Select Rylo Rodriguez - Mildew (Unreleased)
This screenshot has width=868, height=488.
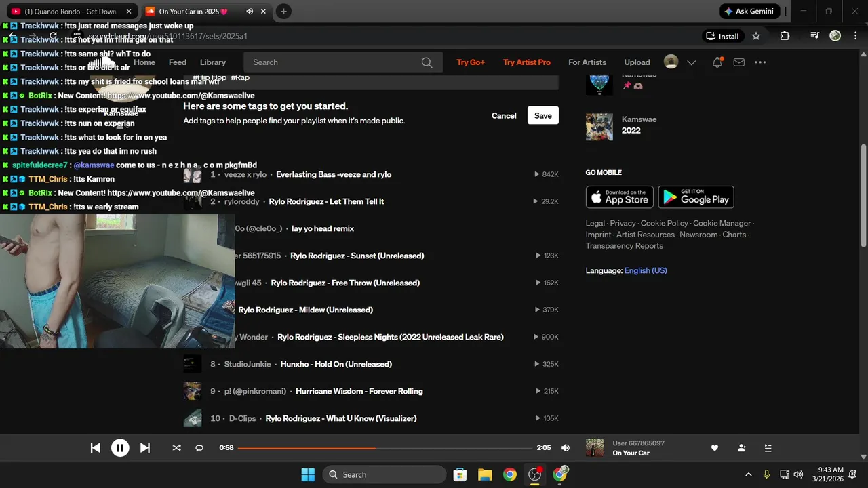306,310
